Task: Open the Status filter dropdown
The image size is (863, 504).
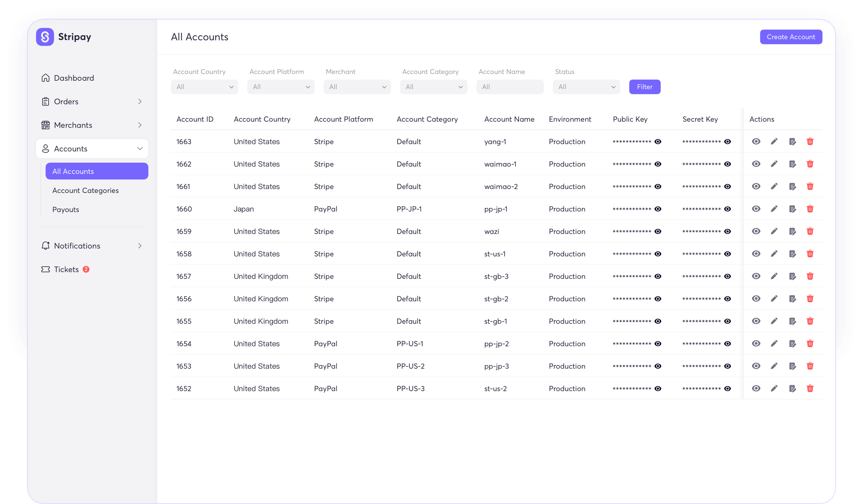Action: pos(586,87)
